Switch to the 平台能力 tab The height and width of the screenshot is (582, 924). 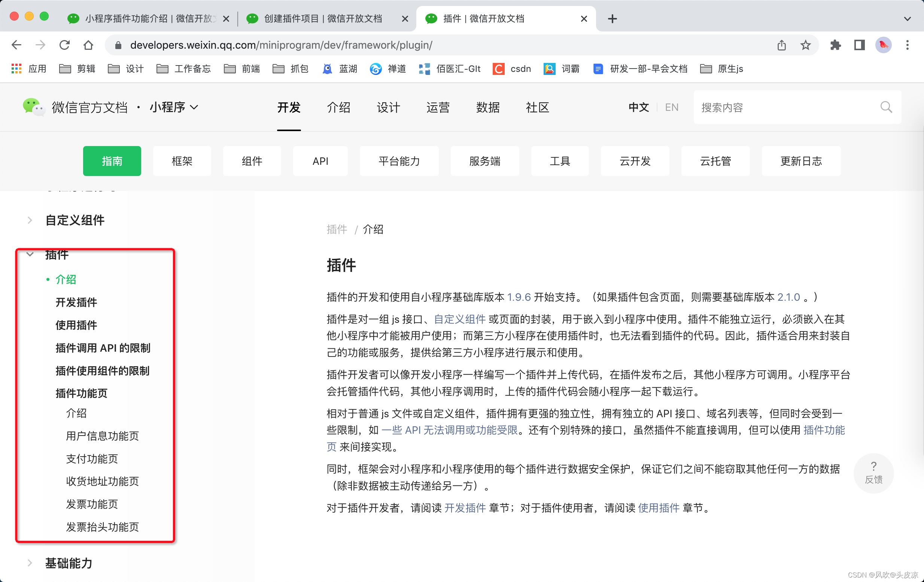pos(399,161)
